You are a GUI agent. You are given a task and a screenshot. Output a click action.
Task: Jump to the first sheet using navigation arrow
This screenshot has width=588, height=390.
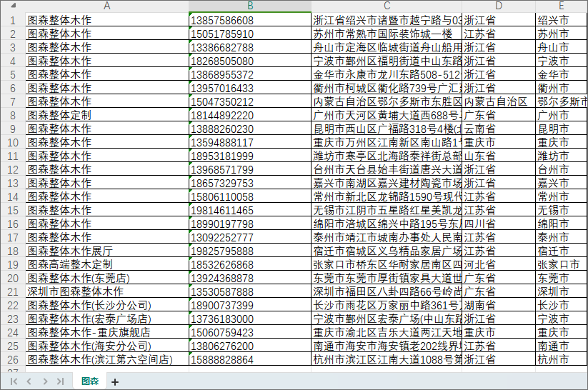[14, 382]
